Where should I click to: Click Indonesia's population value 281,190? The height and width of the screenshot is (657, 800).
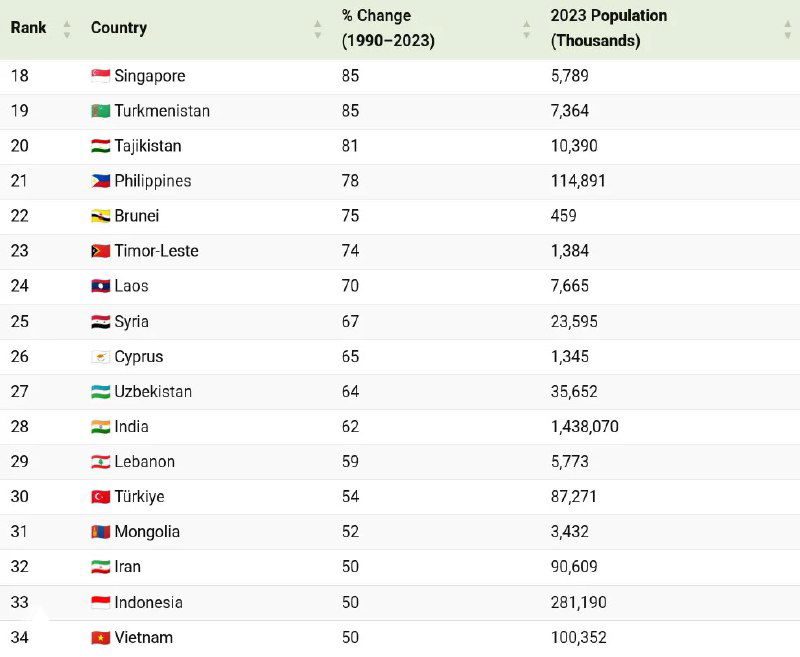pos(578,603)
